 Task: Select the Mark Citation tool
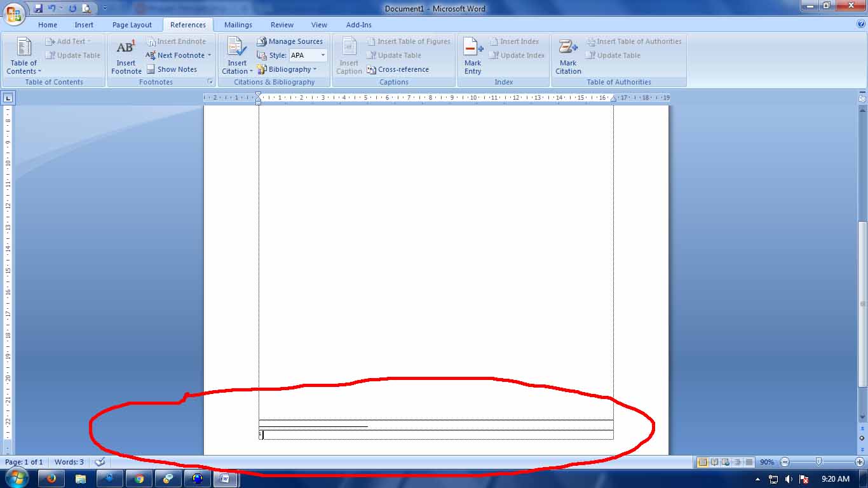567,56
